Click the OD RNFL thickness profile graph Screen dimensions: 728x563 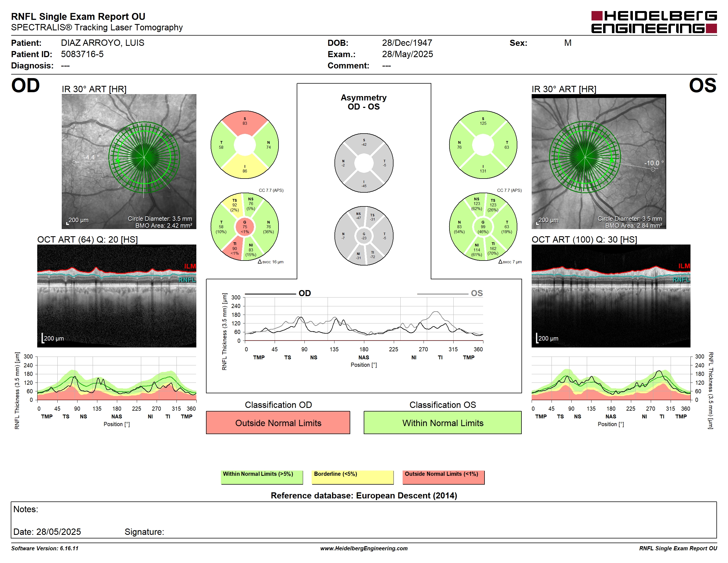pos(117,378)
